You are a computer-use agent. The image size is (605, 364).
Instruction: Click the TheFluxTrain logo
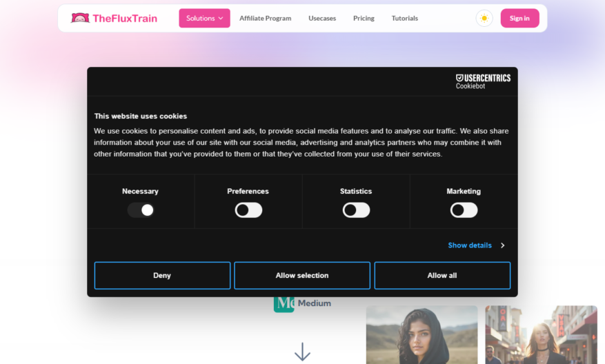tap(114, 18)
